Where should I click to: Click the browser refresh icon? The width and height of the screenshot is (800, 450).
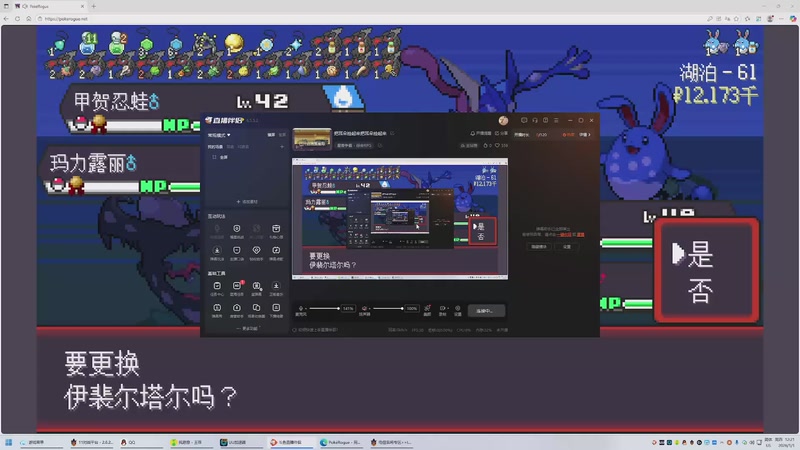coord(17,19)
